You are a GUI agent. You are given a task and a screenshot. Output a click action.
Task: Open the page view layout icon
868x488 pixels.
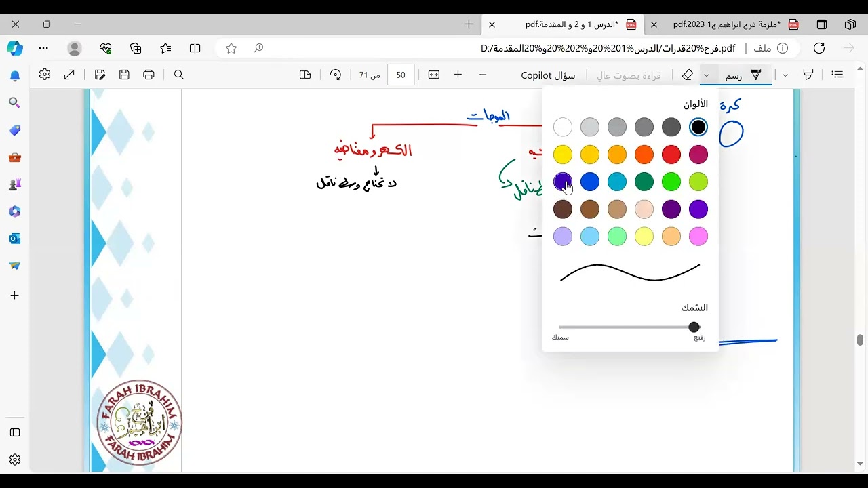[x=305, y=75]
